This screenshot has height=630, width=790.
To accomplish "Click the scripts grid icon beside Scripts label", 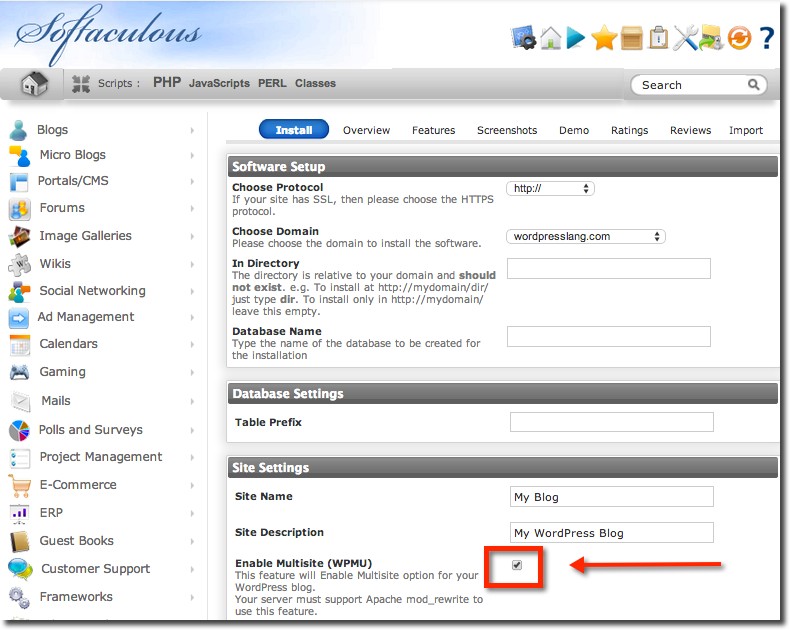I will pyautogui.click(x=81, y=84).
